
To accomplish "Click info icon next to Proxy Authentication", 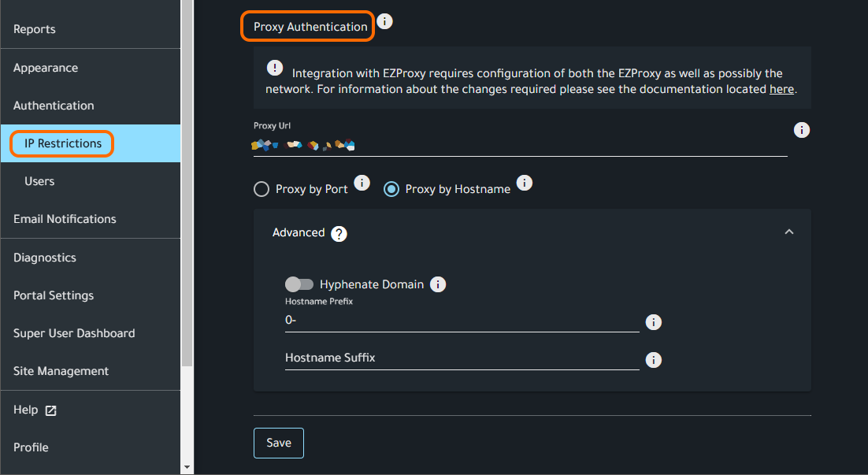I will pyautogui.click(x=384, y=21).
